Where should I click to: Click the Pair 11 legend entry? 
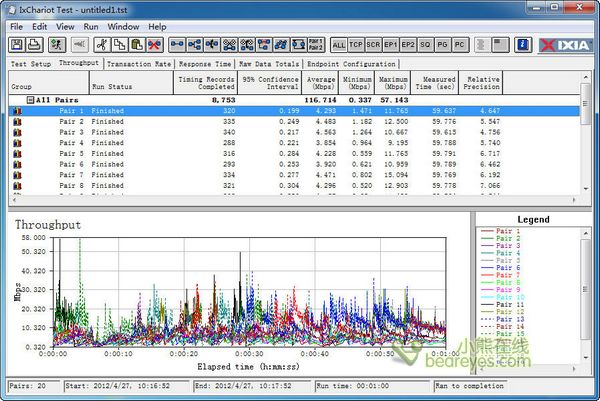tap(502, 305)
